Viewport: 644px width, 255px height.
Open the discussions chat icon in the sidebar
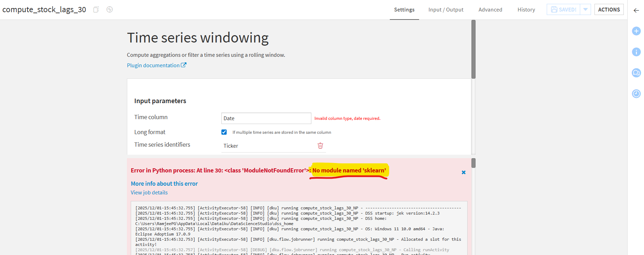click(636, 73)
